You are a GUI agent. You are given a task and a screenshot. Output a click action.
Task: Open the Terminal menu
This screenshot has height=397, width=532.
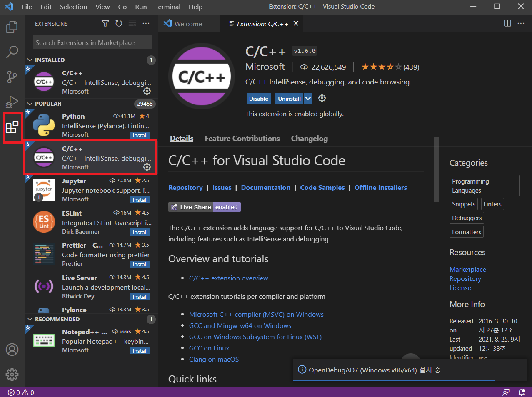tap(168, 7)
